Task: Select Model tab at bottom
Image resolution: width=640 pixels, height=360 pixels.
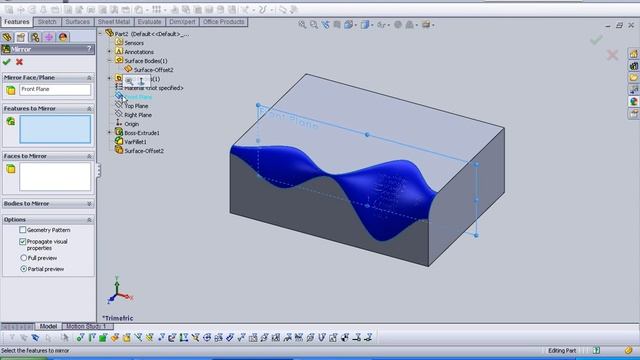Action: pos(48,326)
